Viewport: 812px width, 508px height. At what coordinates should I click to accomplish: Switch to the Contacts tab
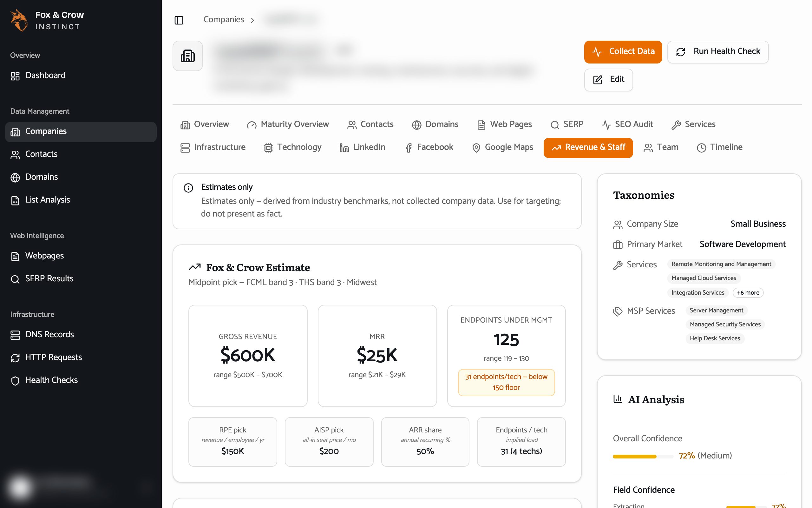[370, 125]
